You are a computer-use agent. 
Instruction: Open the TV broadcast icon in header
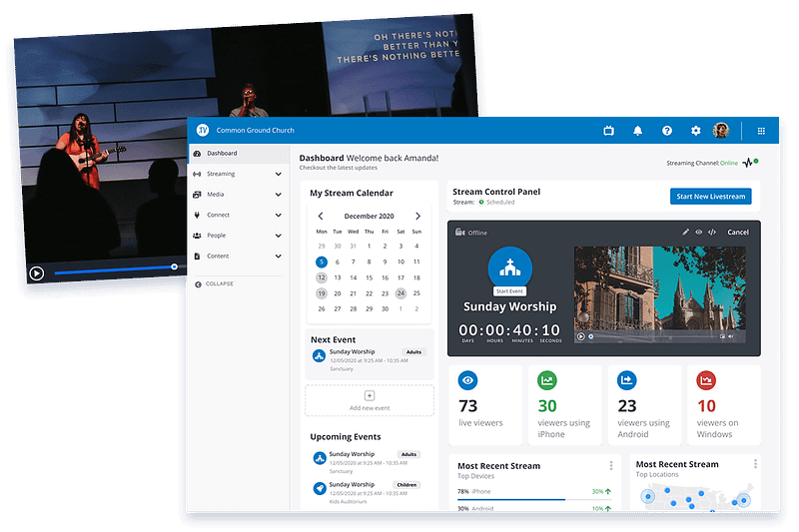pyautogui.click(x=608, y=131)
